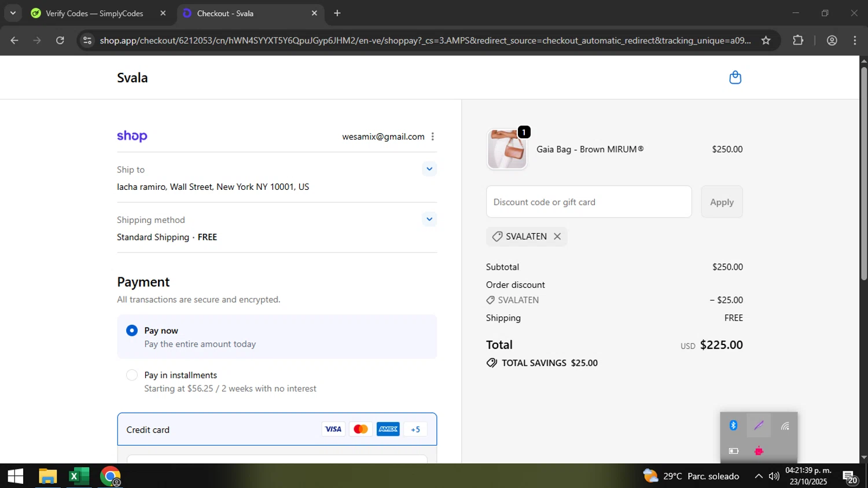The height and width of the screenshot is (488, 868).
Task: Collapse hidden tray icons chevron
Action: 758,476
